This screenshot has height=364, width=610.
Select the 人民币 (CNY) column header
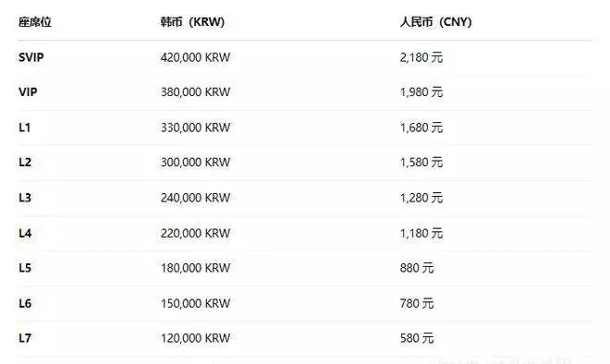[435, 22]
